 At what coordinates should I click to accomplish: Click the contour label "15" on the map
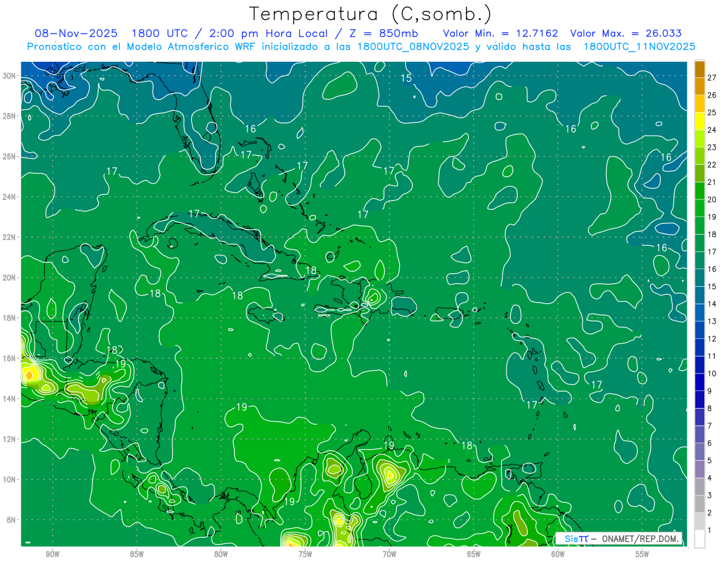tap(406, 78)
